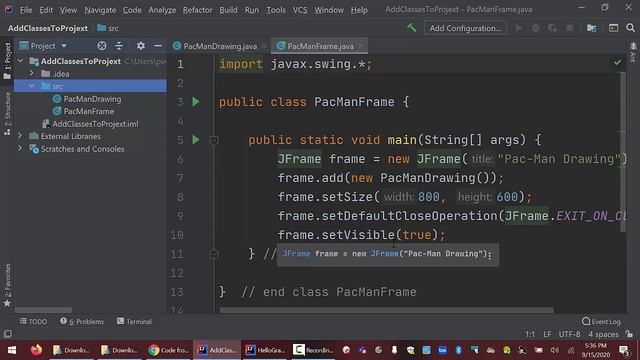The height and width of the screenshot is (360, 640).
Task: Collapse main method fold marker on line 5
Action: click(x=213, y=140)
